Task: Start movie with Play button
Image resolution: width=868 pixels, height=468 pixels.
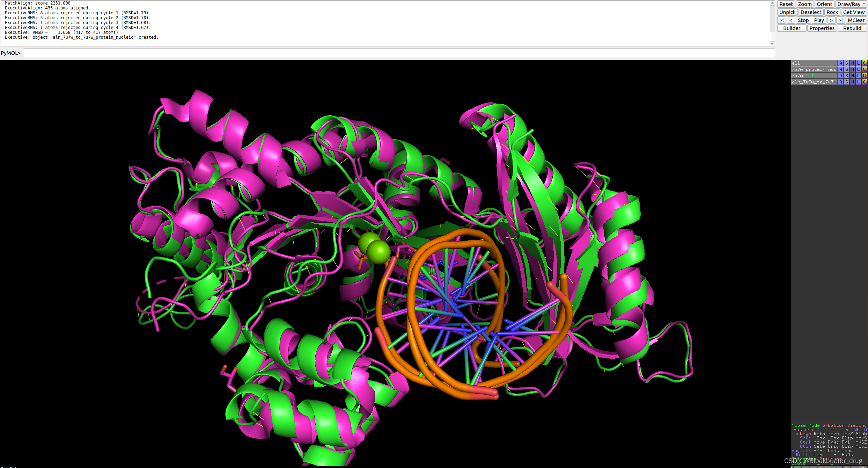Action: [819, 20]
